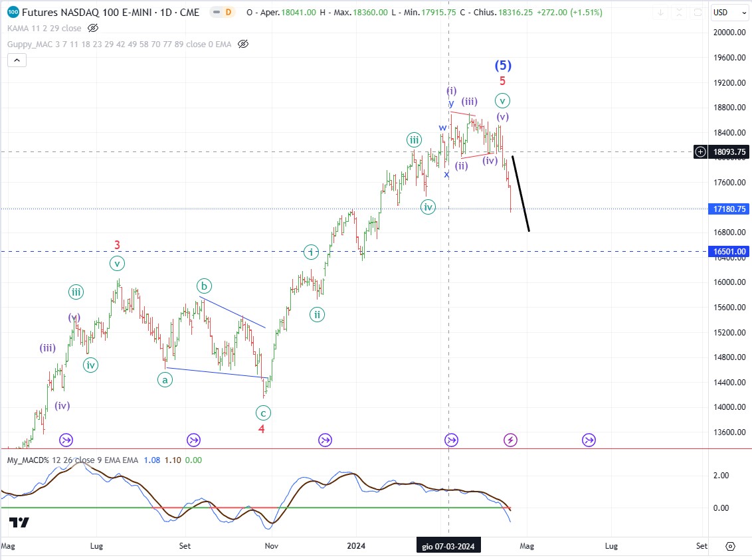This screenshot has height=560, width=752.
Task: Click the collapse pane chevrons icon
Action: pyautogui.click(x=679, y=13)
